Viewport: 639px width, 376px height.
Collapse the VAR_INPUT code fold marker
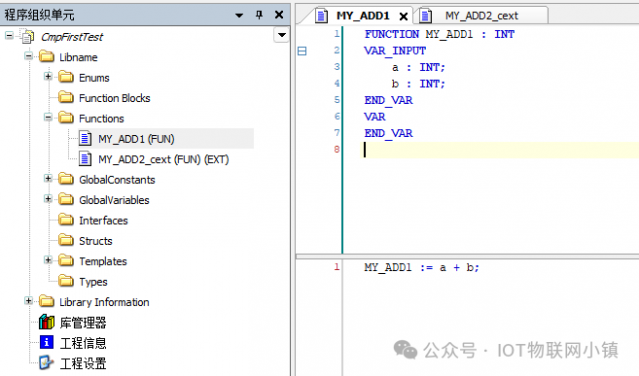point(302,51)
